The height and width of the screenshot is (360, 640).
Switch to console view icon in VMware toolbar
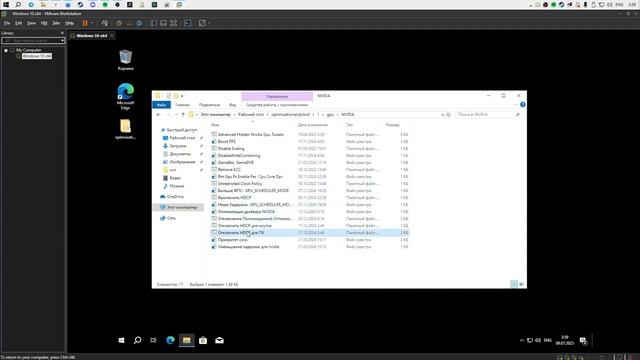pos(188,23)
